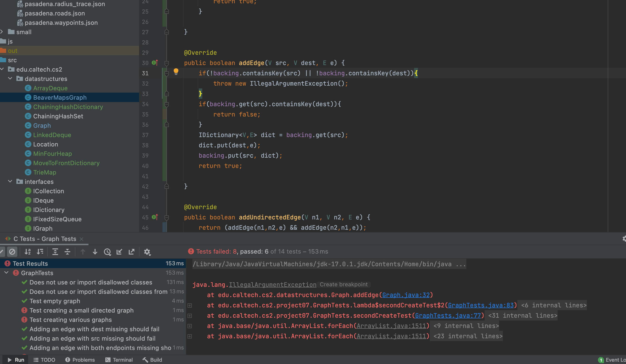Expand all test result nodes
This screenshot has height=364, width=626.
tap(55, 252)
